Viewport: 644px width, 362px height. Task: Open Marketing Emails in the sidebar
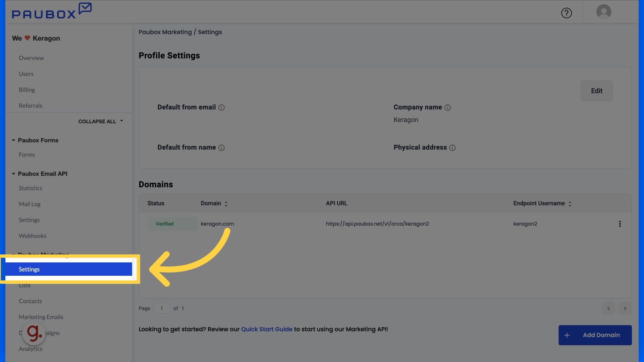[x=41, y=317]
